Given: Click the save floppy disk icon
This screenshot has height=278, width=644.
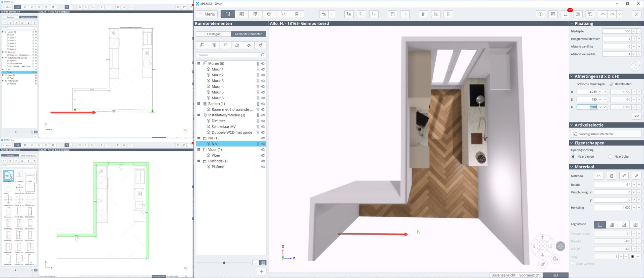Looking at the screenshot, I should click(x=578, y=14).
